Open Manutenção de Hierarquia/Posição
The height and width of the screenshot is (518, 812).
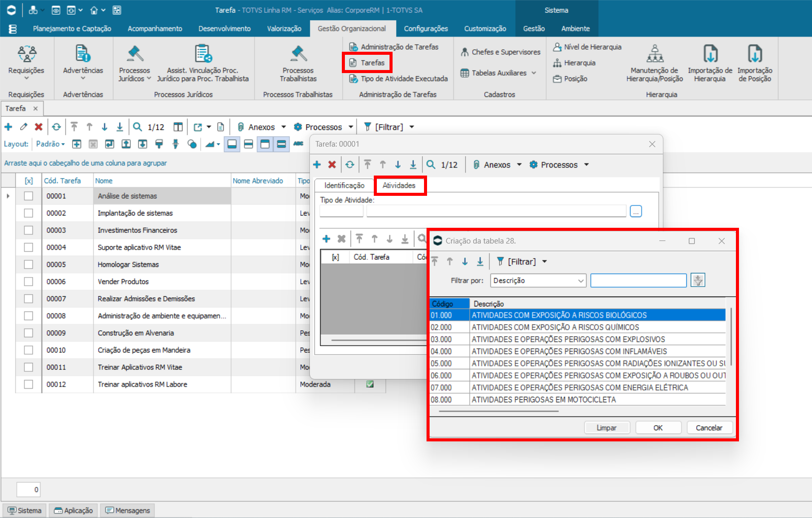coord(655,54)
